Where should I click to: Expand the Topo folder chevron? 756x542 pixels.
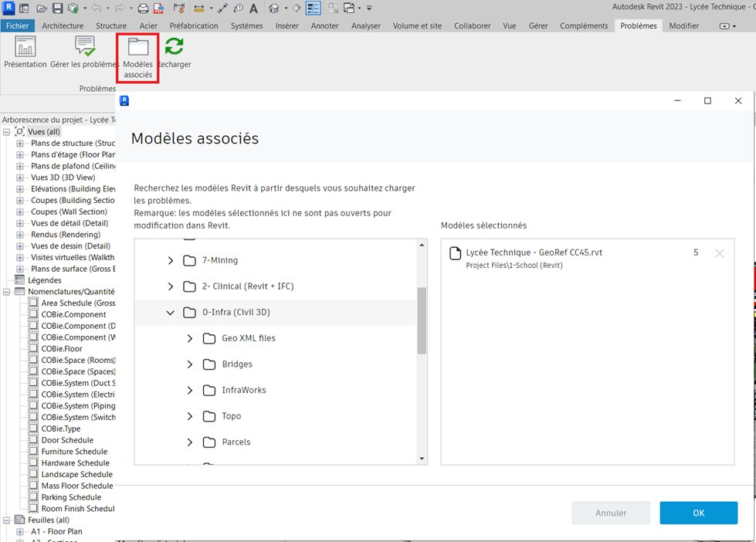pyautogui.click(x=190, y=416)
